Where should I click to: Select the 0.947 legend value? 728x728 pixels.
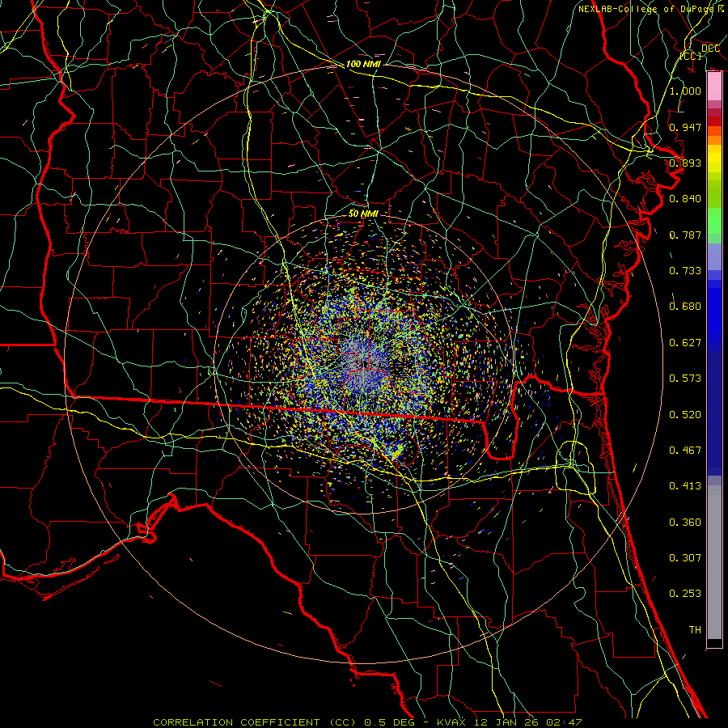point(685,127)
